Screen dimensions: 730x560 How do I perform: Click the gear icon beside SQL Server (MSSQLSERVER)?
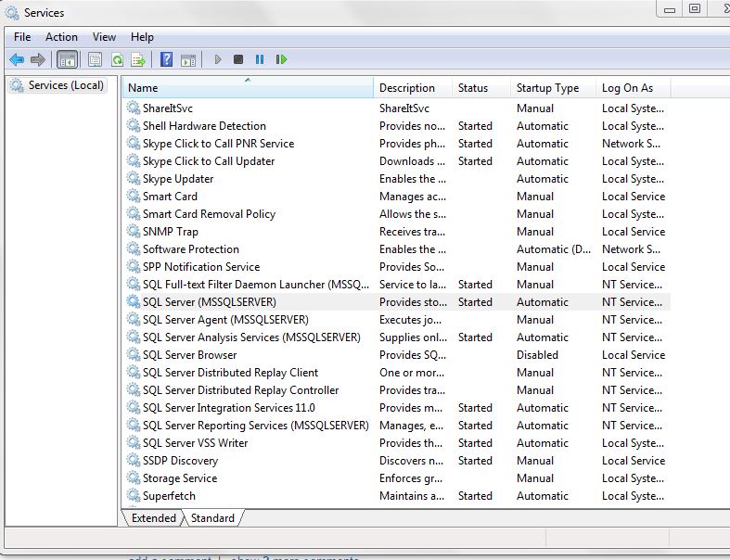tap(134, 302)
